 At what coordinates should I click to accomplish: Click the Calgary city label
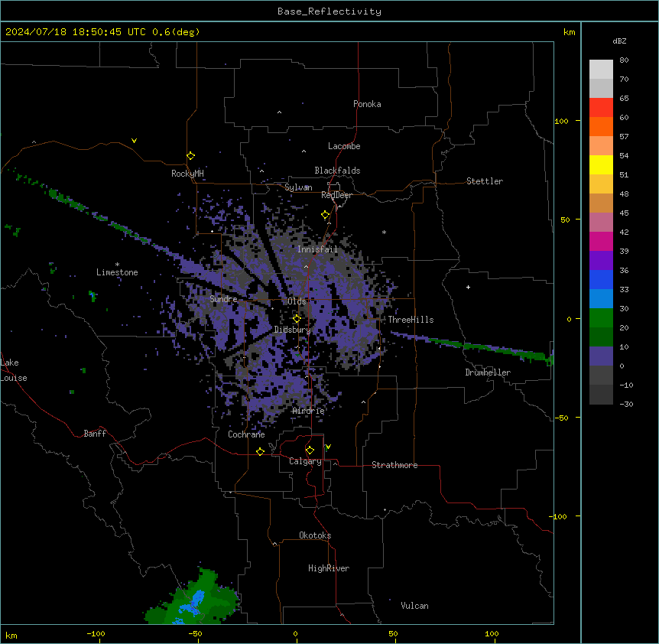(x=305, y=461)
